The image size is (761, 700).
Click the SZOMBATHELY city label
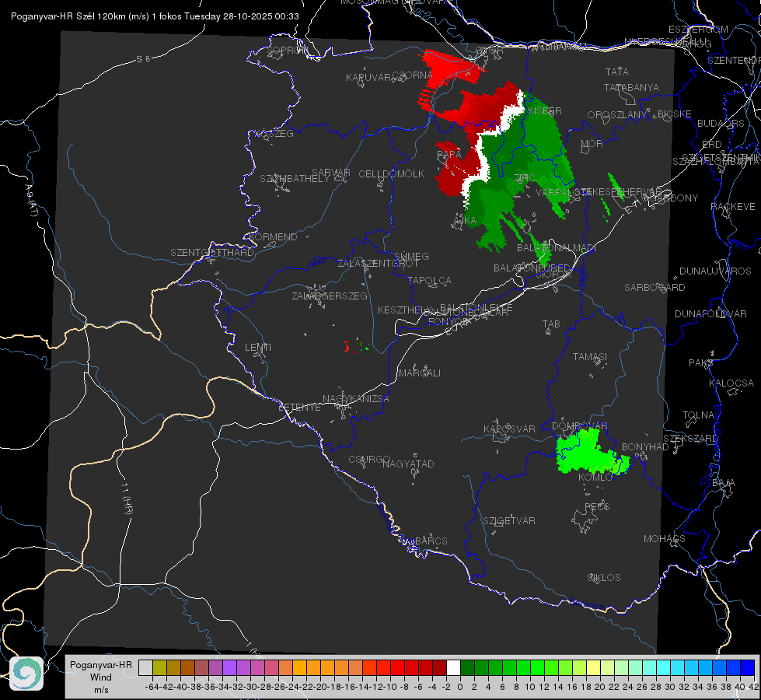tap(295, 179)
